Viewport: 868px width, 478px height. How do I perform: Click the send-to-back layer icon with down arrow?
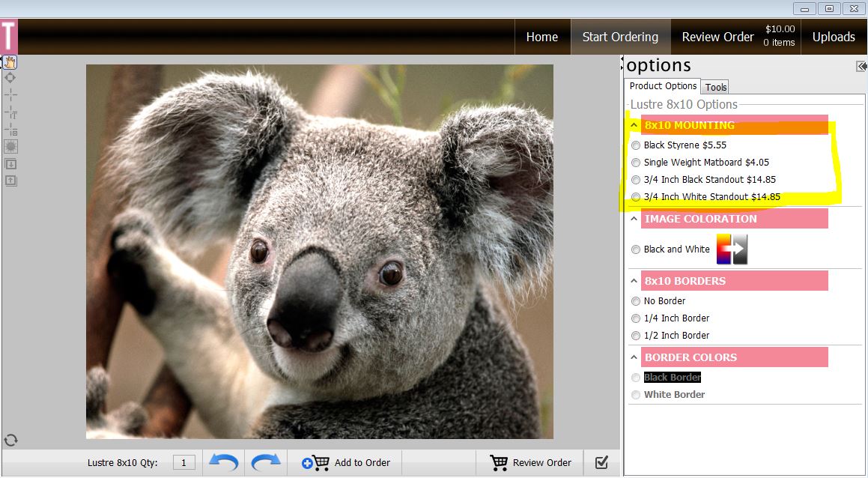coord(10,163)
